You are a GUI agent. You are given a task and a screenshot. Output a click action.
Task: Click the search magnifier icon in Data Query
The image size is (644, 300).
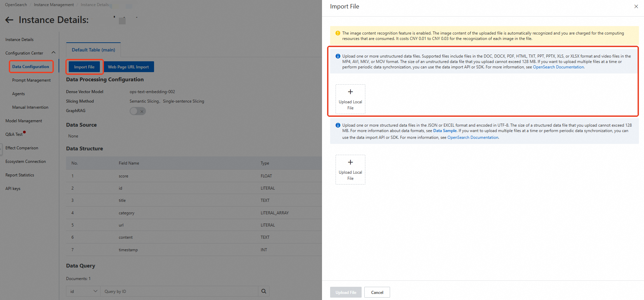point(264,291)
